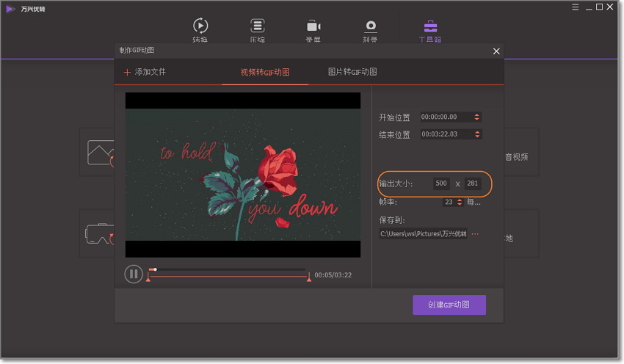
Task: Click the VR converter tool icon behind dialog
Action: coord(100,234)
